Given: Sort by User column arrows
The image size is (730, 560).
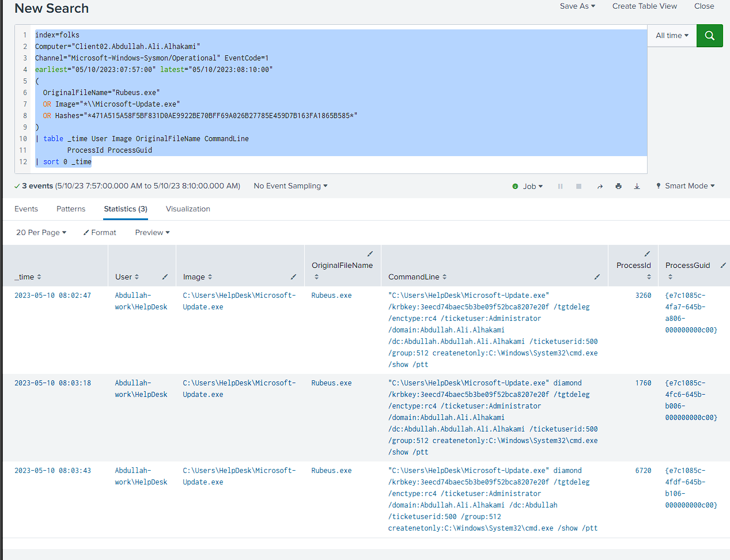Looking at the screenshot, I should pyautogui.click(x=137, y=277).
